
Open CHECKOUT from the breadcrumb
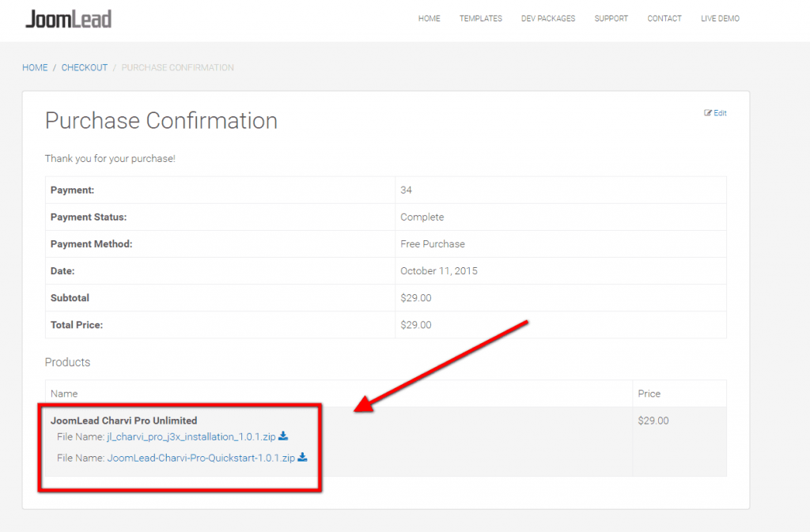click(84, 67)
